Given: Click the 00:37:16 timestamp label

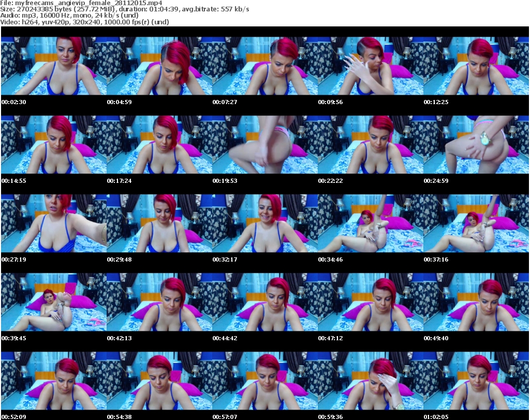Looking at the screenshot, I should [x=436, y=259].
